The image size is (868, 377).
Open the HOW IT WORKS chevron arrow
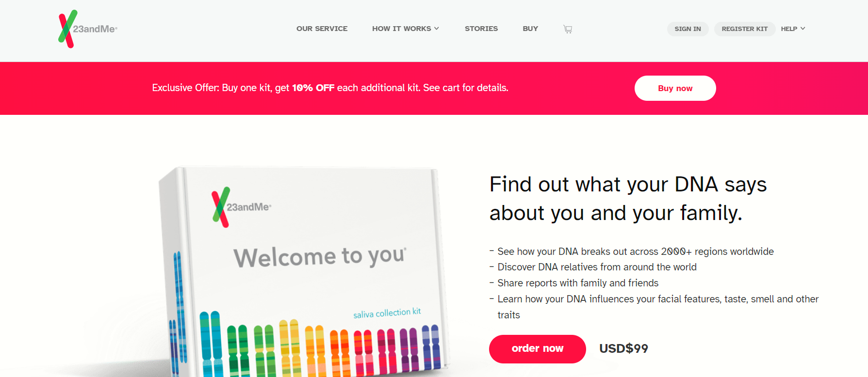tap(437, 29)
